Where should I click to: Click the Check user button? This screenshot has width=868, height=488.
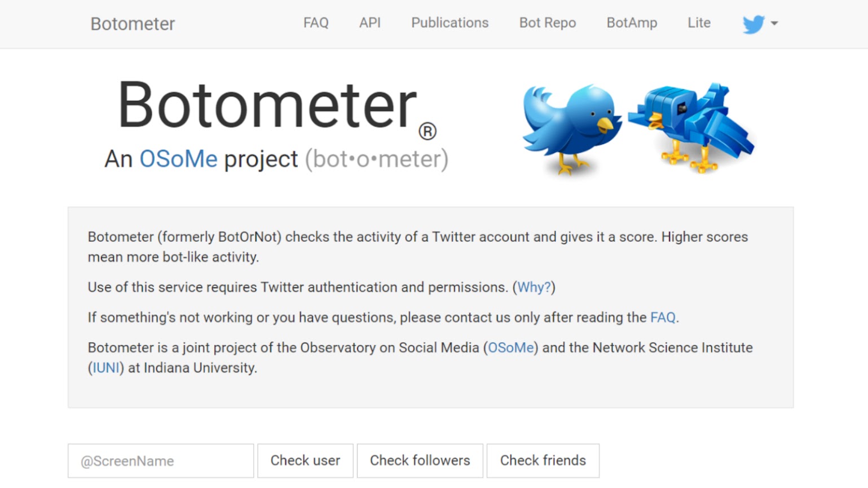[305, 461]
